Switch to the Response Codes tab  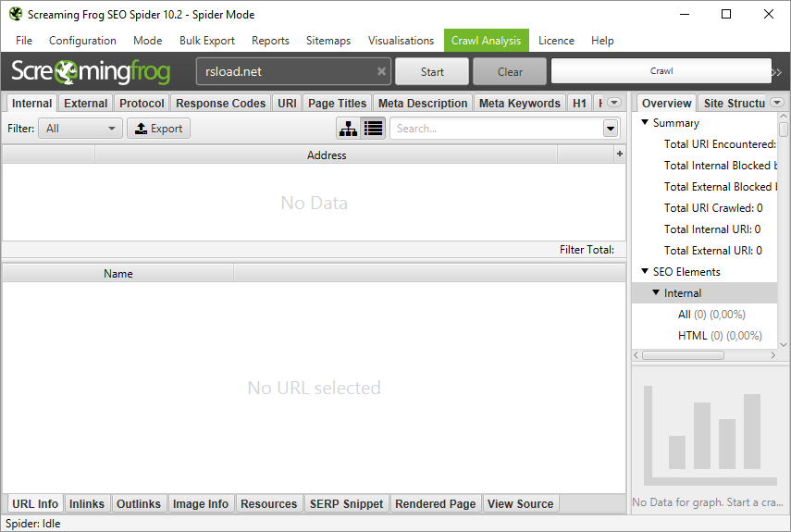pos(220,104)
